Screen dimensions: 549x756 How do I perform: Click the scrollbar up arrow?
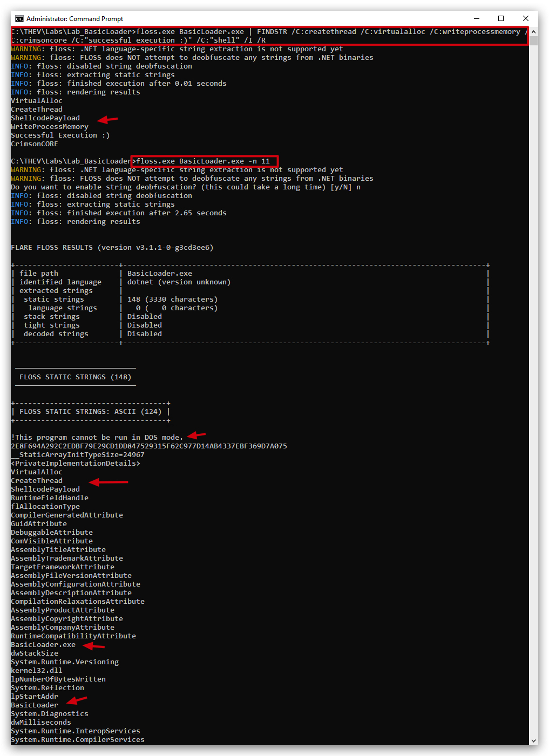(x=533, y=32)
